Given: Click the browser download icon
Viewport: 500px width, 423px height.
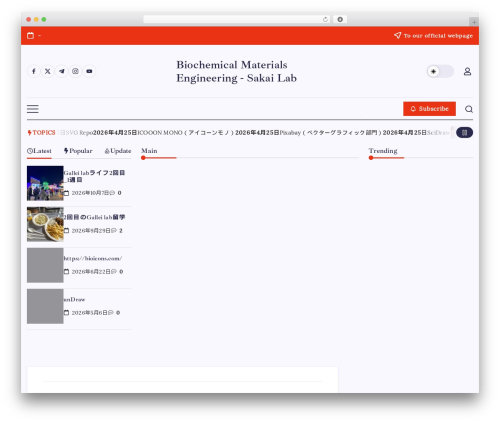Looking at the screenshot, I should pos(340,19).
